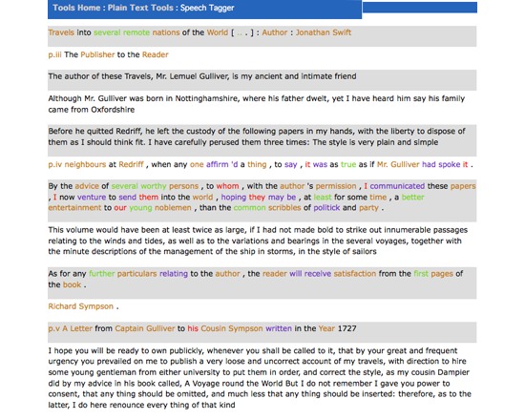The width and height of the screenshot is (525, 420).
Task: Click the page marker 'p.iii'
Action: tap(54, 54)
